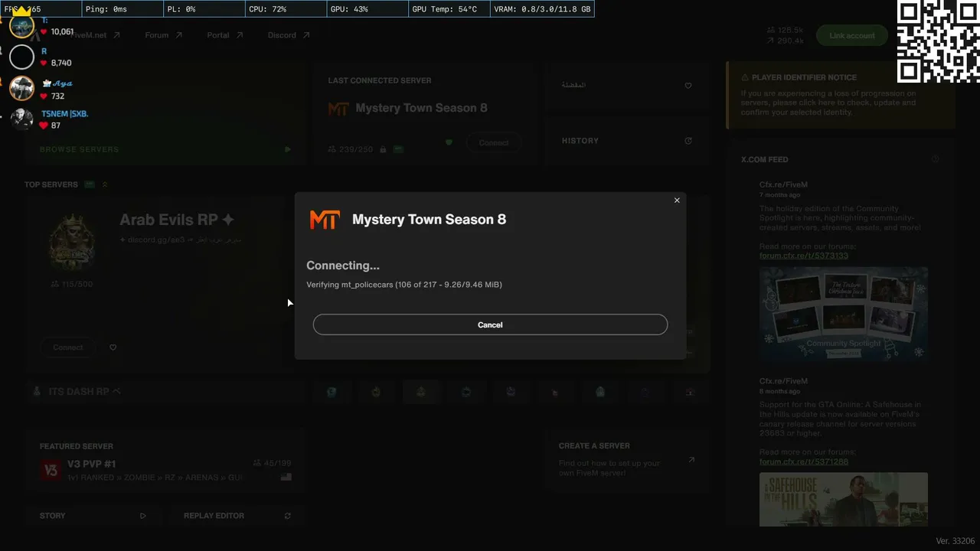Click the Ver. 33206 version label
Image resolution: width=980 pixels, height=551 pixels.
955,541
